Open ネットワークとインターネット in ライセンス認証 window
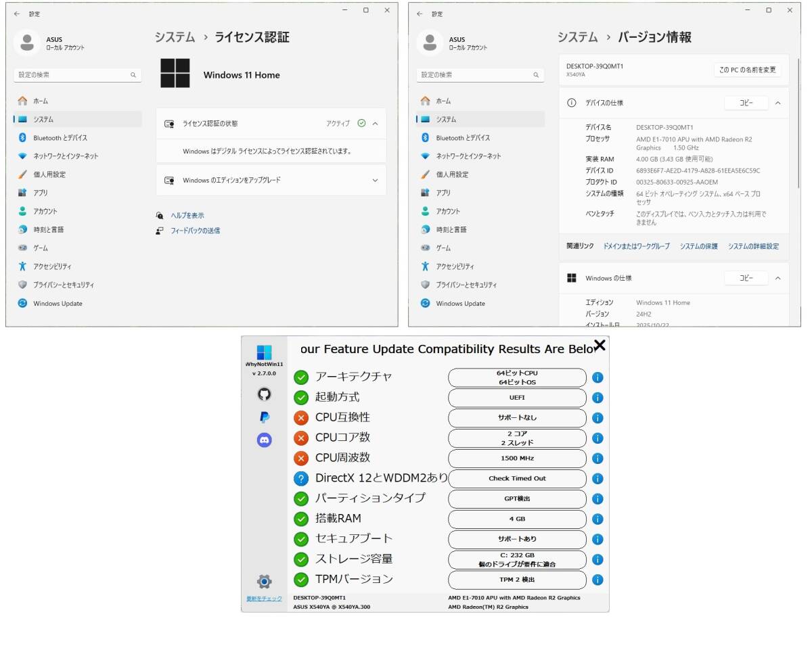The width and height of the screenshot is (812, 652). (77, 156)
